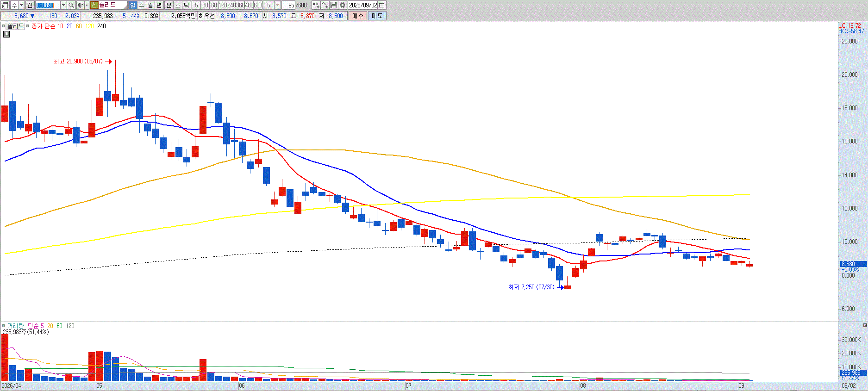Open the dropdown next to the 주 selector
This screenshot has width=868, height=391.
pos(21,5)
